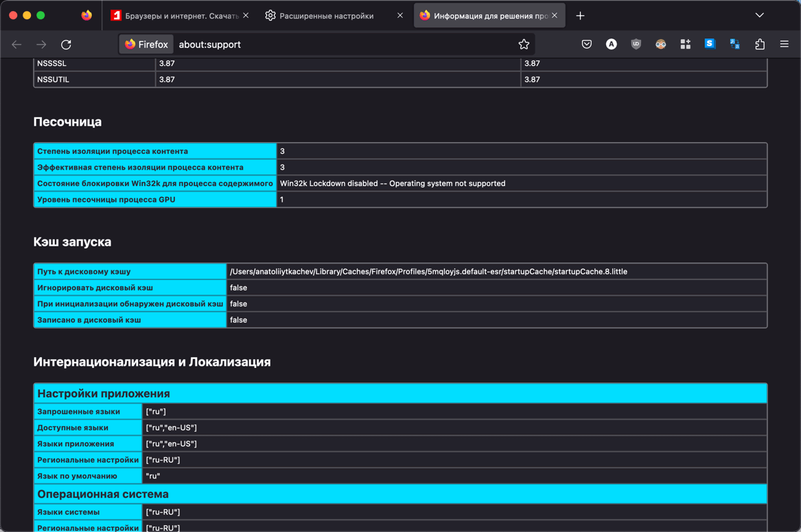801x532 pixels.
Task: Switch to the Браузеры и интернет tab
Action: [x=175, y=15]
